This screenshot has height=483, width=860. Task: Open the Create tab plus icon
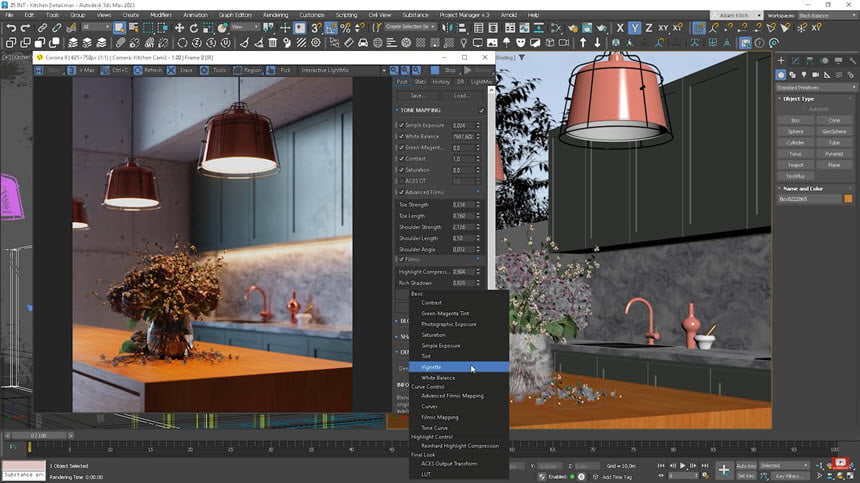[781, 60]
